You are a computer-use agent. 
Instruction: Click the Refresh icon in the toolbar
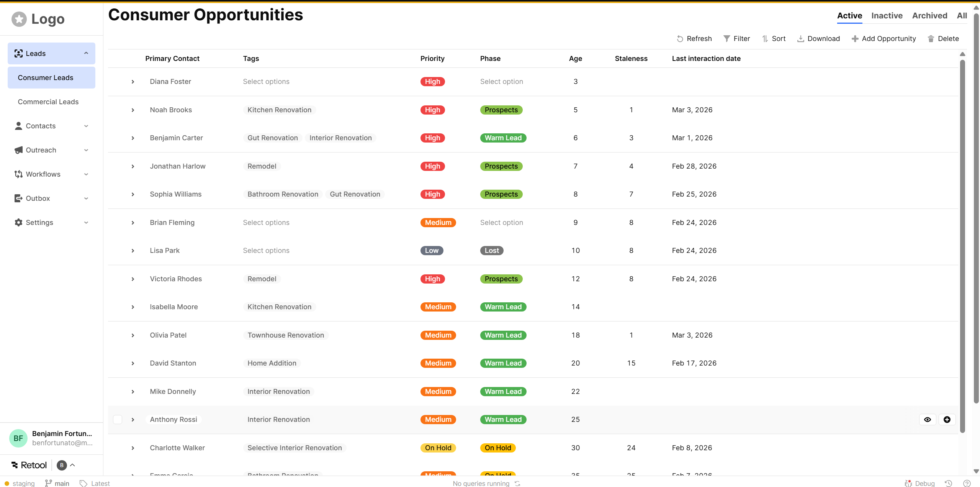680,39
